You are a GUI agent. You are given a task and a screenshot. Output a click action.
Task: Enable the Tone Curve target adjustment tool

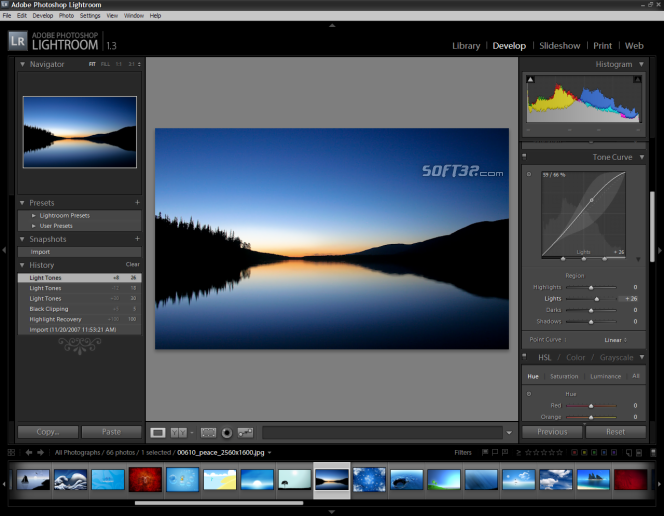529,174
